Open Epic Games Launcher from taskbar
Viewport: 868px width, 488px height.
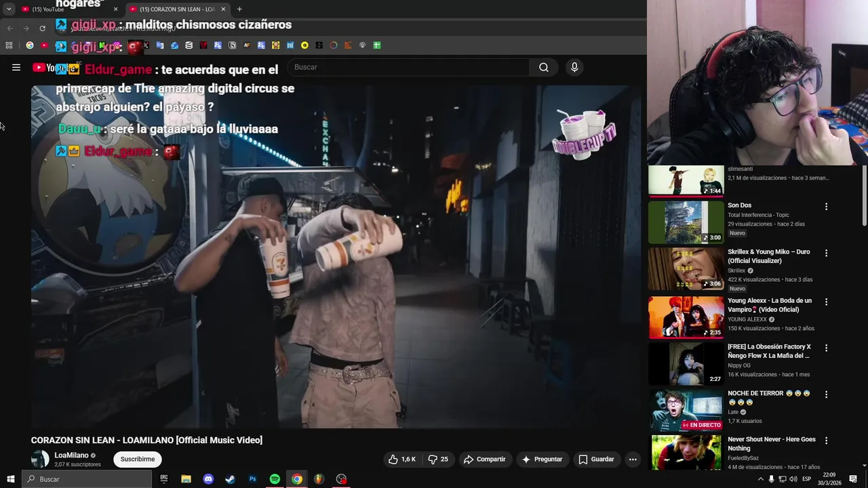[x=164, y=479]
